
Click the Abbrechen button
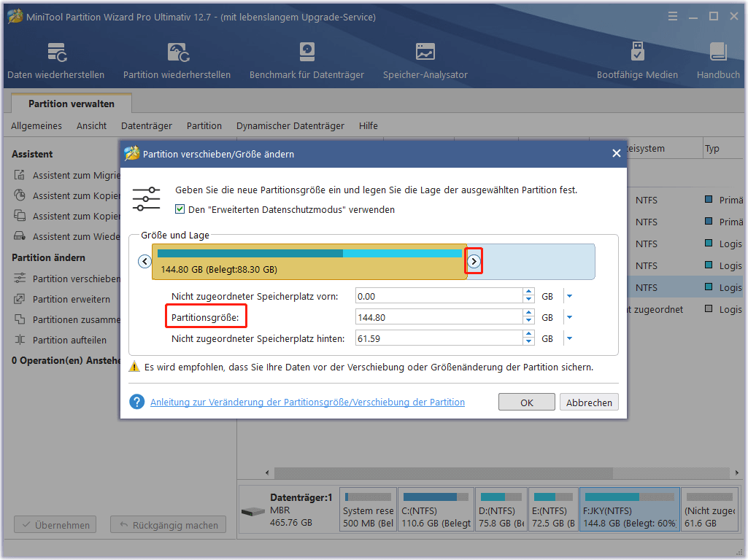pyautogui.click(x=589, y=402)
